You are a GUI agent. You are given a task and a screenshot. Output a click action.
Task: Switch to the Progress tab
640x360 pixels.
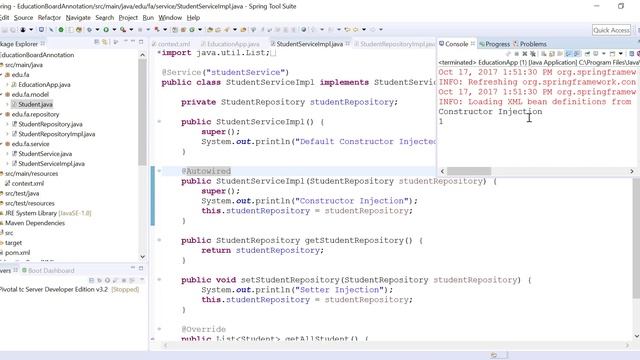495,44
